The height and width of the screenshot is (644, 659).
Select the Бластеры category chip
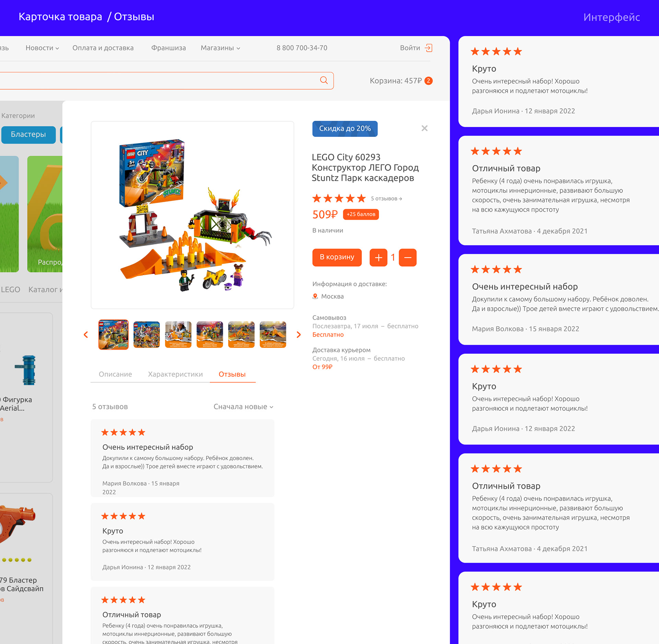pyautogui.click(x=28, y=134)
